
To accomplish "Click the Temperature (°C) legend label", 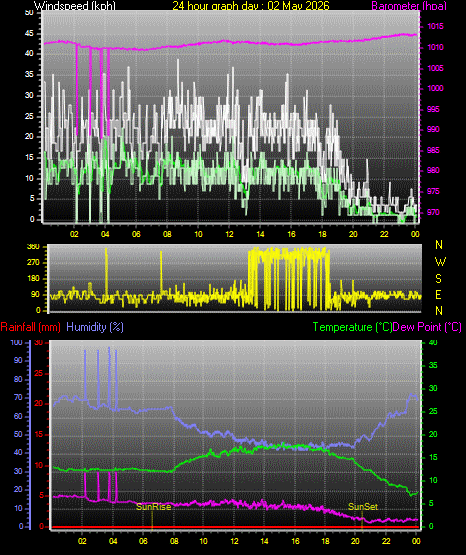I will pos(352,327).
